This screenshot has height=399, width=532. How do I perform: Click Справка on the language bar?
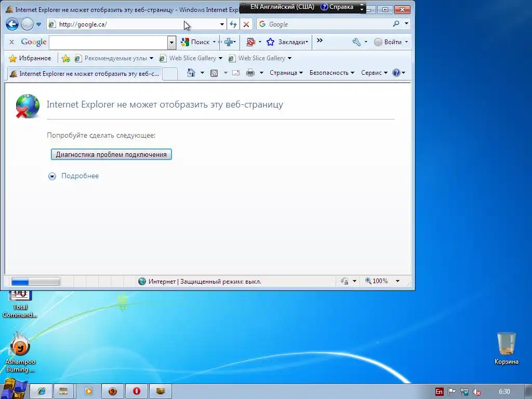pyautogui.click(x=337, y=7)
